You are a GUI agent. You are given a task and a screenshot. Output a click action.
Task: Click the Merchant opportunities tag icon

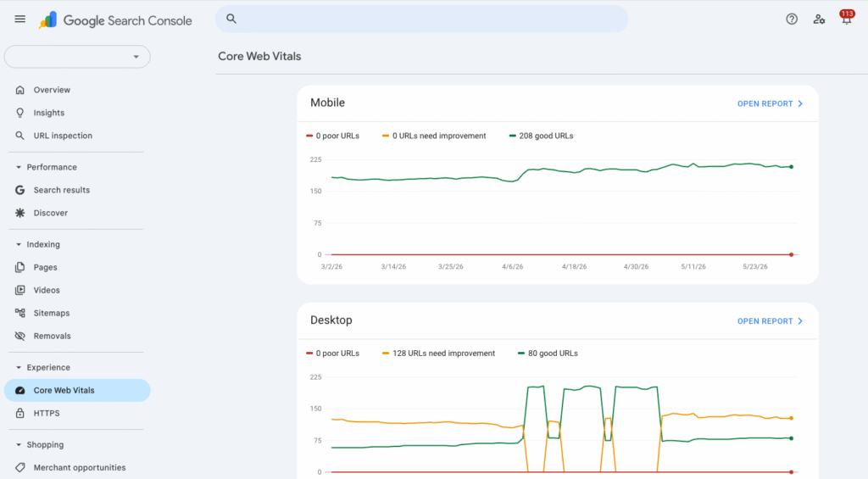click(20, 467)
